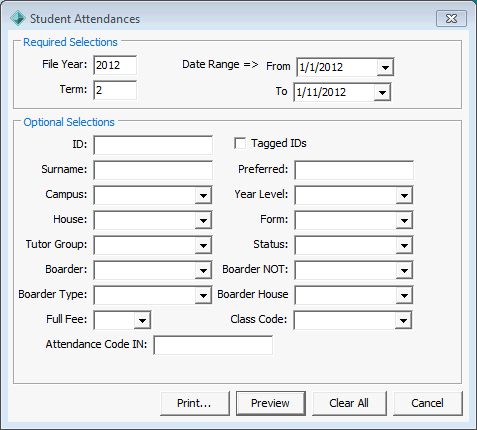
Task: Enable the Tagged IDs checkbox
Action: [240, 143]
